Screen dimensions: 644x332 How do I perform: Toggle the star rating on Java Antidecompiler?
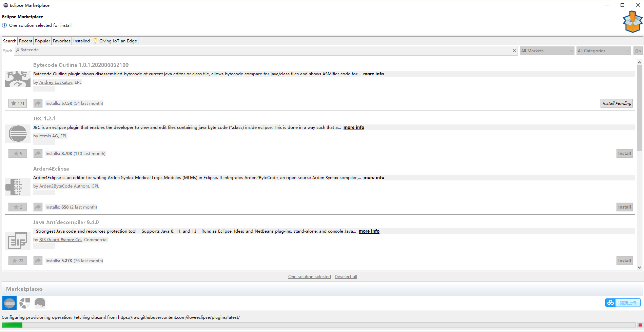click(18, 260)
